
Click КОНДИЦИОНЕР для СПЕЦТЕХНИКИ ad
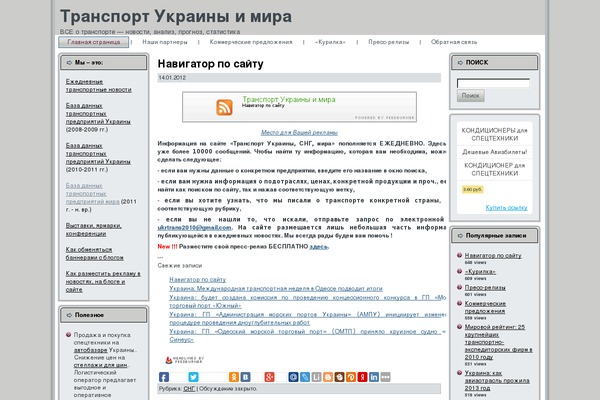tap(494, 170)
